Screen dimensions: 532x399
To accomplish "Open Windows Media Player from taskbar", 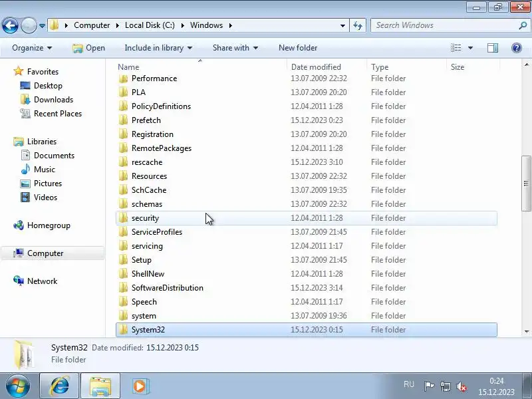I will coord(140,386).
